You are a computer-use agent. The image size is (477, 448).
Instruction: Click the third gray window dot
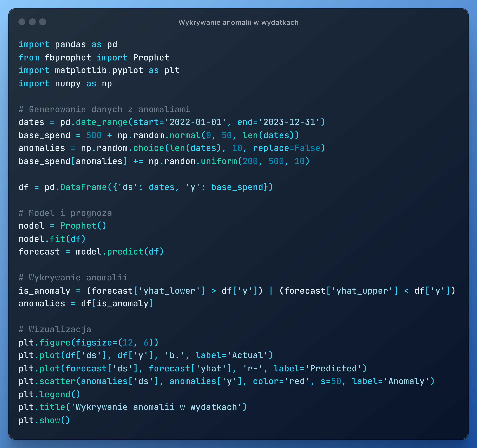(x=43, y=22)
